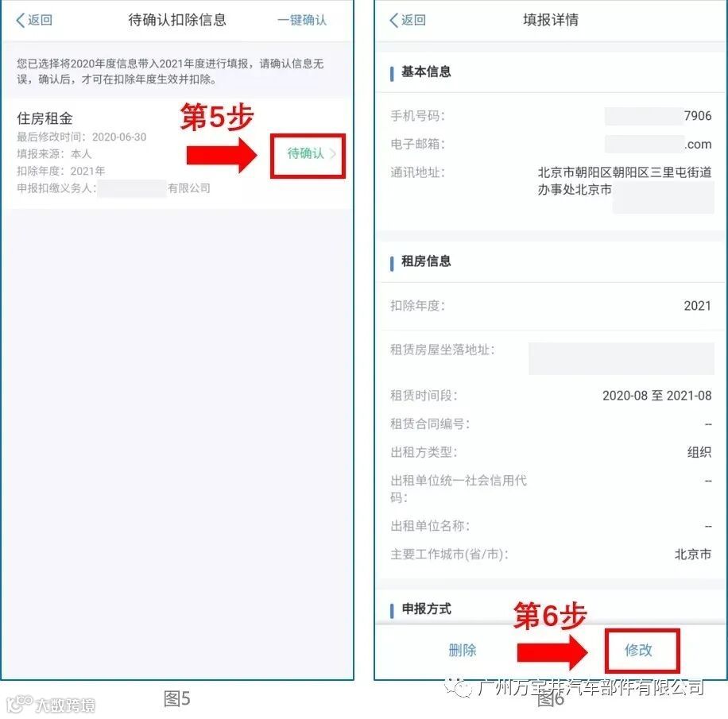Expand the chevron next to 待确认
This screenshot has width=728, height=719.
pyautogui.click(x=333, y=153)
